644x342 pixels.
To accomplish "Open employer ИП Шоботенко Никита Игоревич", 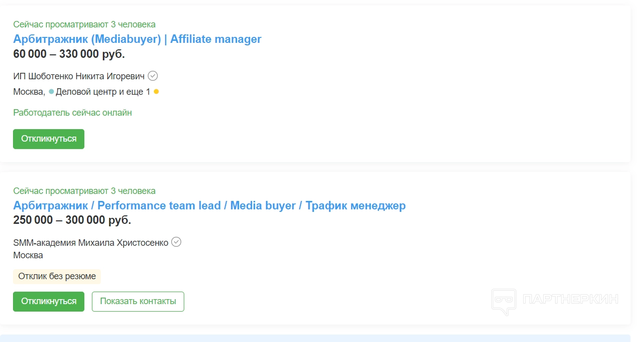I will pyautogui.click(x=79, y=76).
